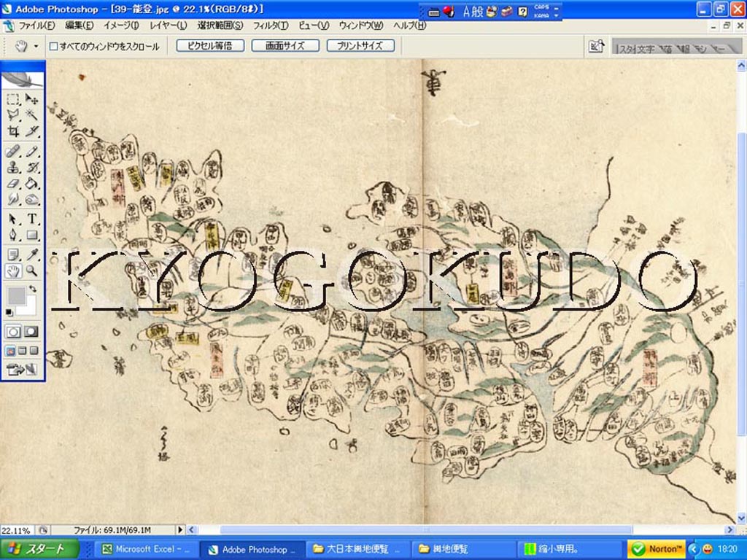Jump to ImageReady button in toolbox
Screen dimensions: 747x560
21,369
